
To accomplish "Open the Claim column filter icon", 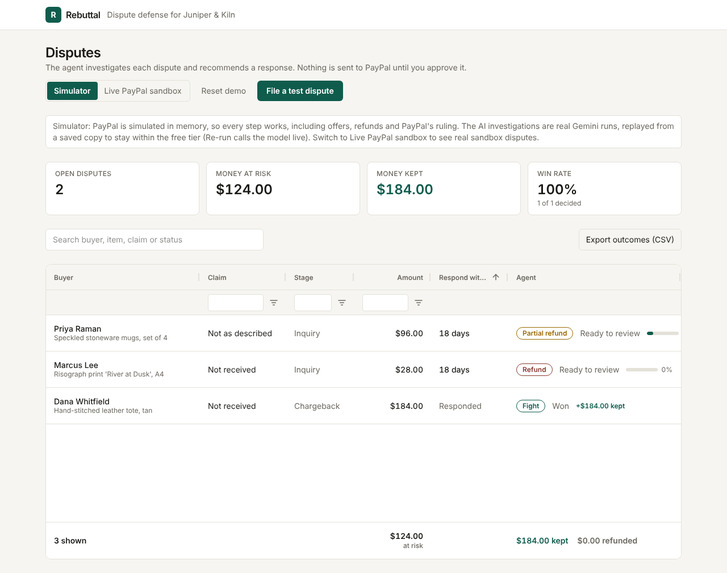I will [x=274, y=303].
